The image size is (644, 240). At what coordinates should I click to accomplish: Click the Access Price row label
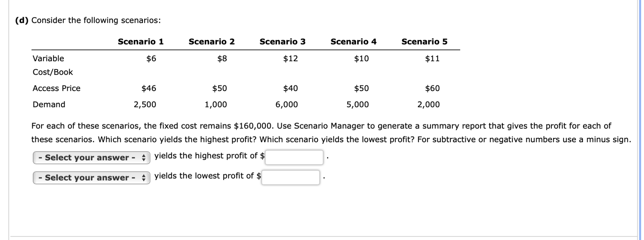[x=56, y=88]
